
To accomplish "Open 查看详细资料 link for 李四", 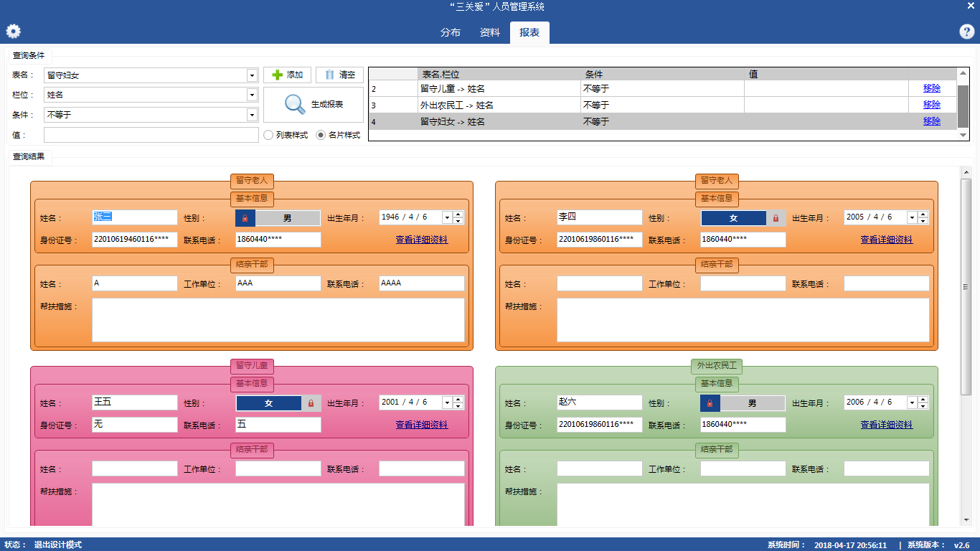I will tap(887, 240).
